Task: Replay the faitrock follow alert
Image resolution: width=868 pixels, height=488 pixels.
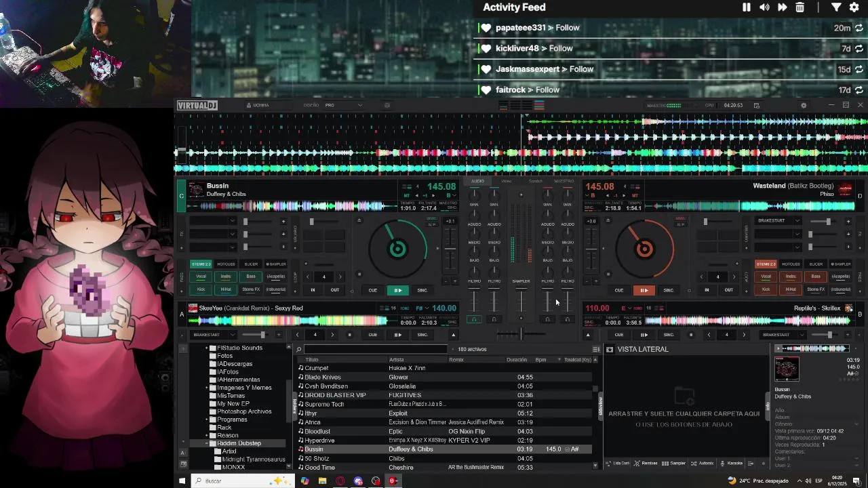Action: pos(859,89)
